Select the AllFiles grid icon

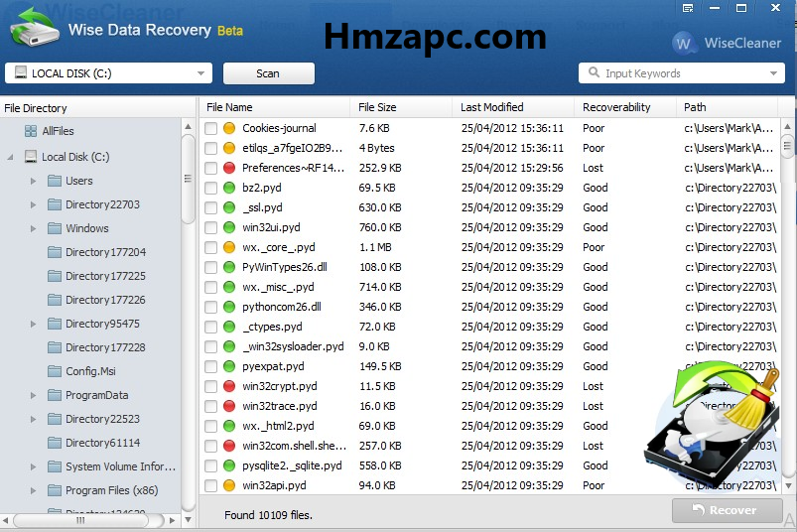click(31, 131)
